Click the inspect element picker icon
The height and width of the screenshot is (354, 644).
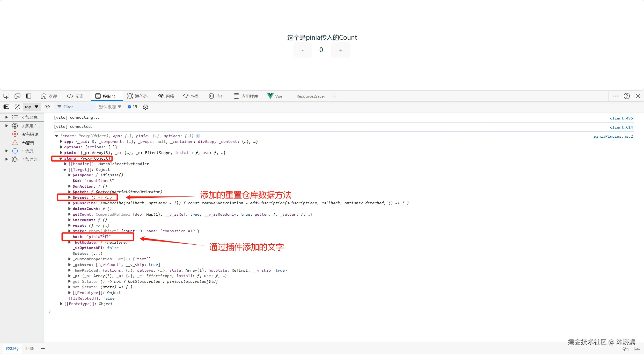pos(6,96)
